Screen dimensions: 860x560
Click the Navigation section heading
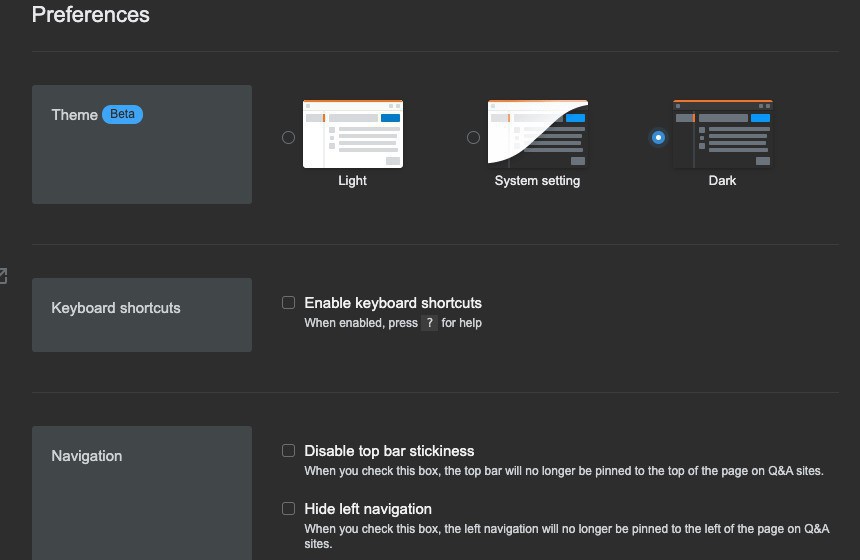[x=87, y=456]
